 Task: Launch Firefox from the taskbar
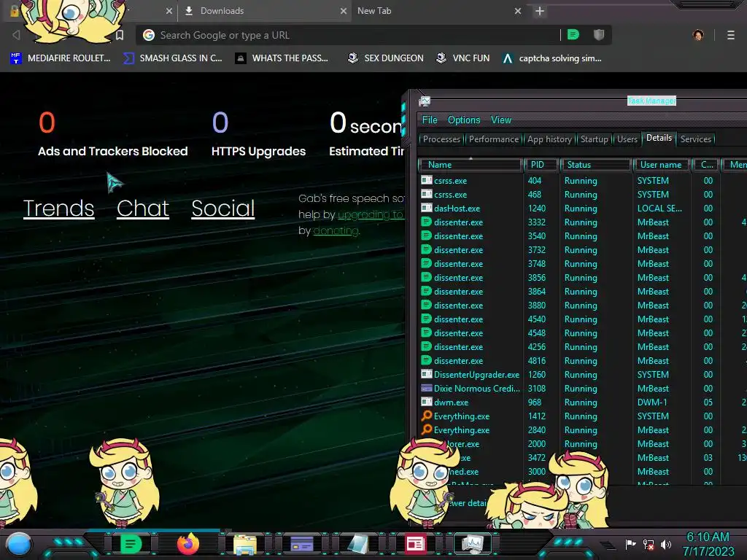[x=188, y=544]
